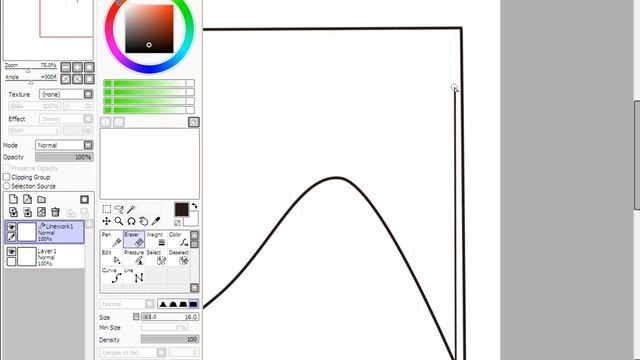Select the Weight tool

point(156,240)
